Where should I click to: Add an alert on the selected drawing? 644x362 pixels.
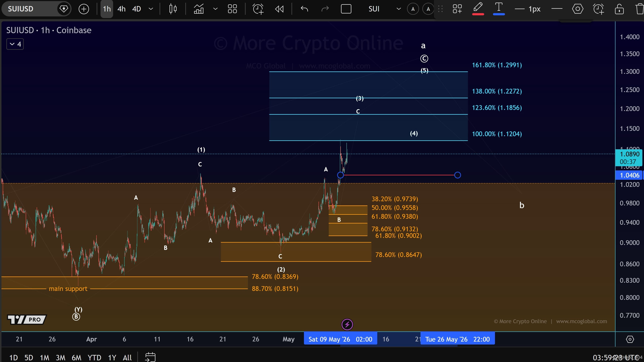(x=599, y=9)
